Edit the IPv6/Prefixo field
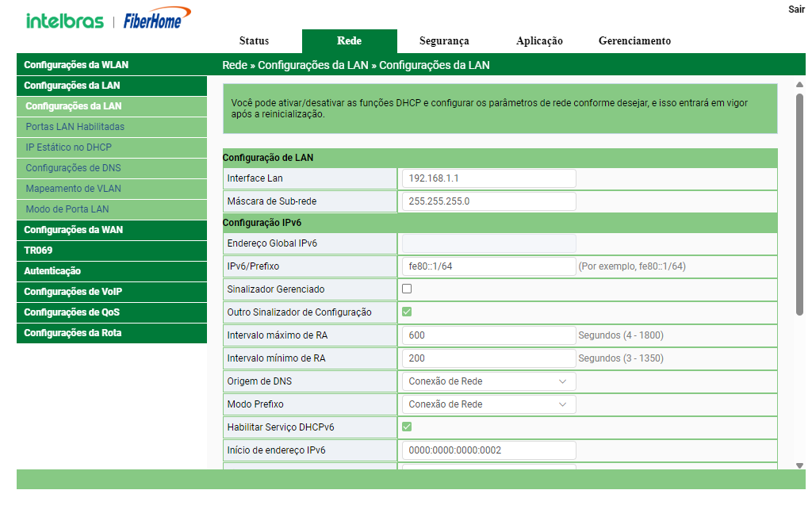 (x=488, y=266)
